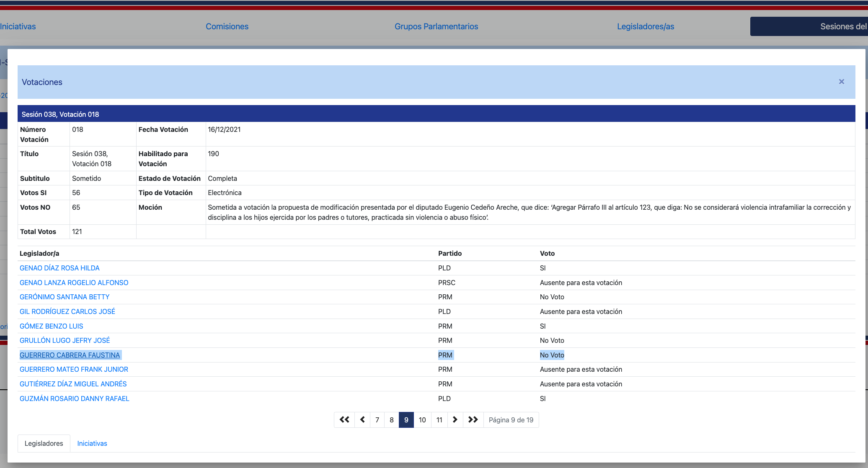The width and height of the screenshot is (868, 468).
Task: Click PRSC party in Genao Lanza row
Action: [x=447, y=283]
